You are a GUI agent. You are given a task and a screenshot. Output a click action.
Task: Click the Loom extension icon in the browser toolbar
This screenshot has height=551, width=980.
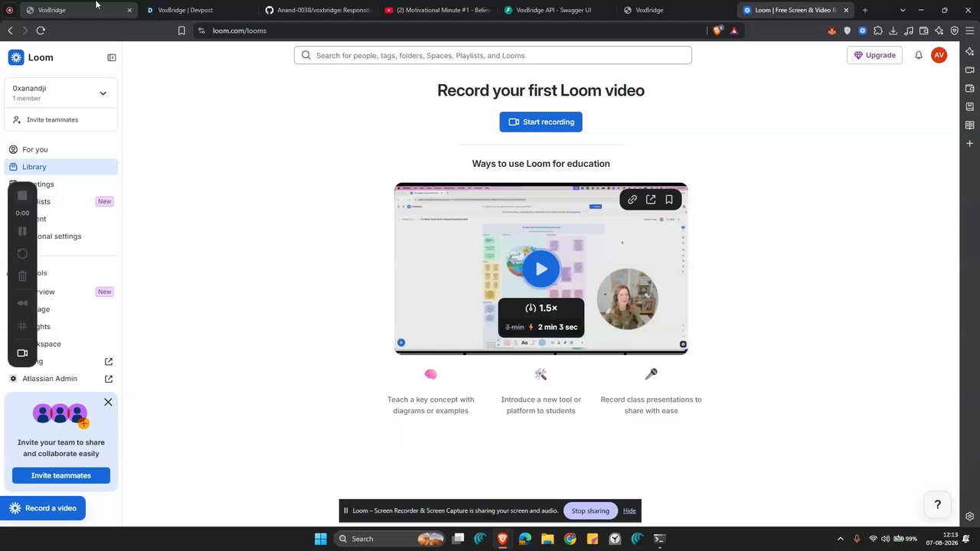pyautogui.click(x=863, y=31)
